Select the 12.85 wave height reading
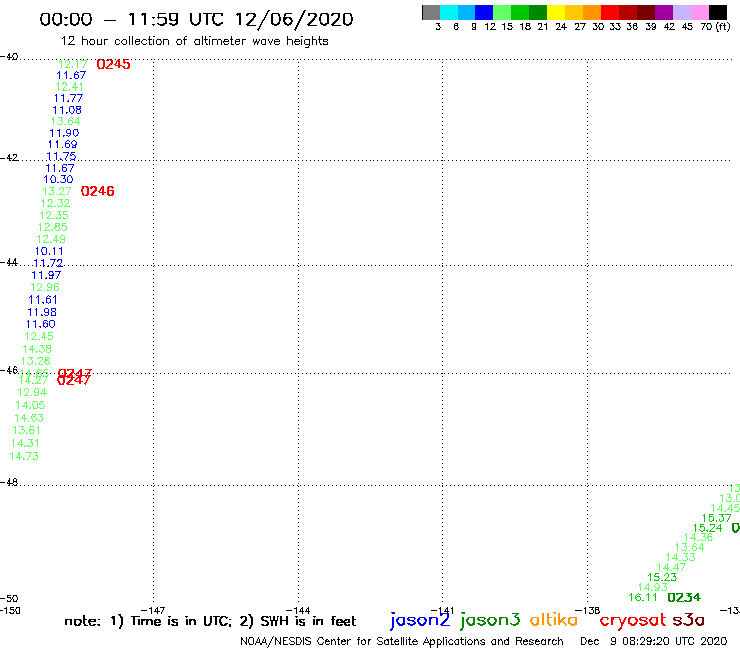 pos(52,227)
